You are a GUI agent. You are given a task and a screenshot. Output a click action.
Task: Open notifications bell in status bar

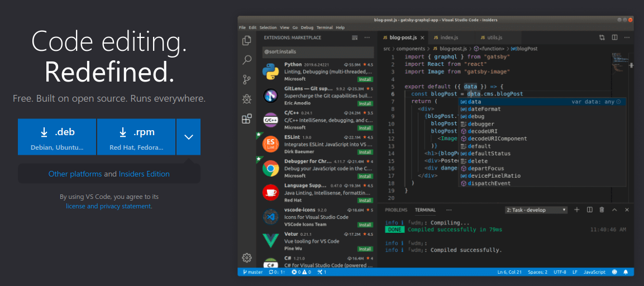626,272
